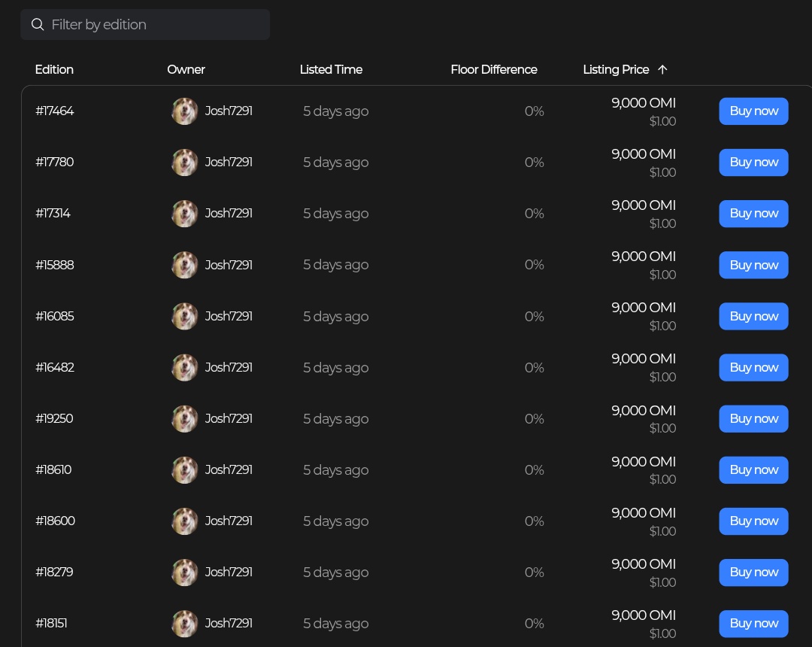Open Josh7291 avatar in row #16085
The height and width of the screenshot is (647, 812).
[184, 316]
